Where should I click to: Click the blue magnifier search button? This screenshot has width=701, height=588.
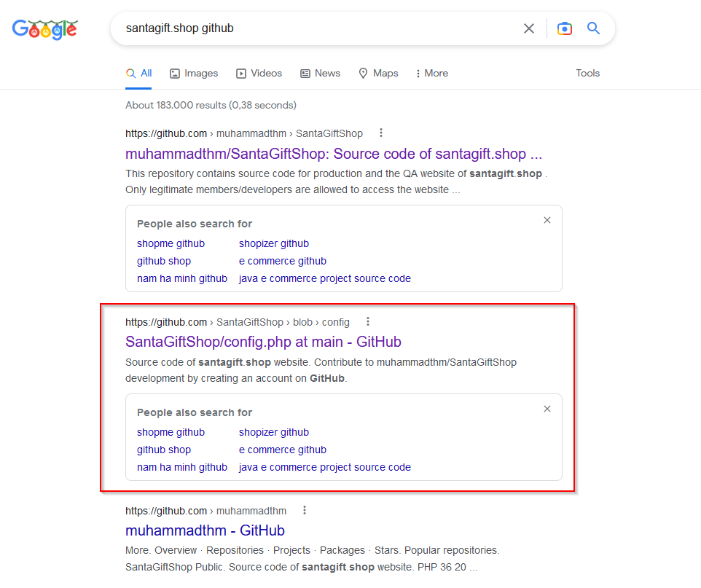(x=593, y=28)
